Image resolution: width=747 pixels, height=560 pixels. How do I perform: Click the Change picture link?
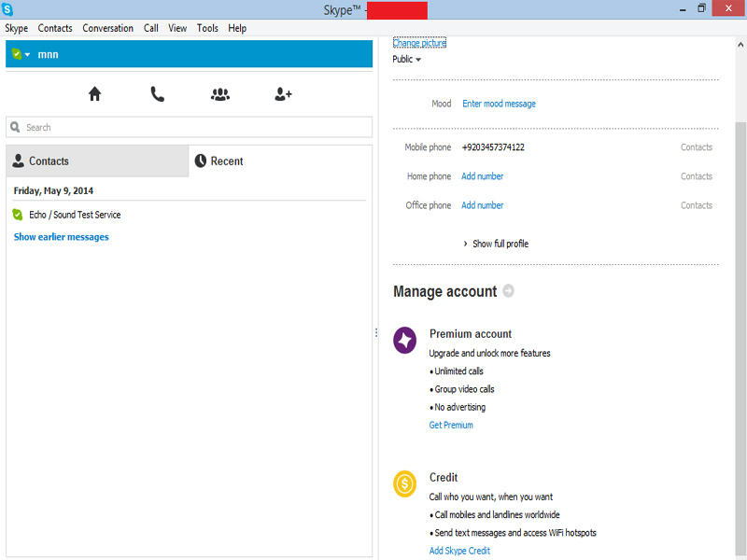[419, 43]
